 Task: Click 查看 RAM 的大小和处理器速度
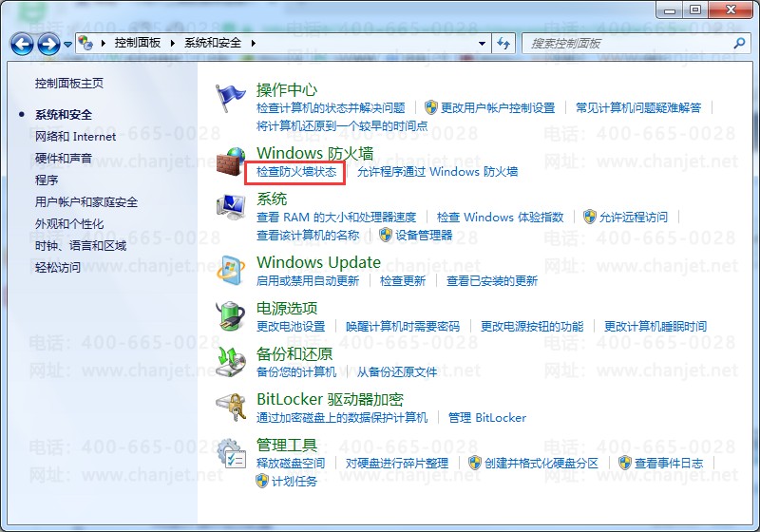pos(336,217)
